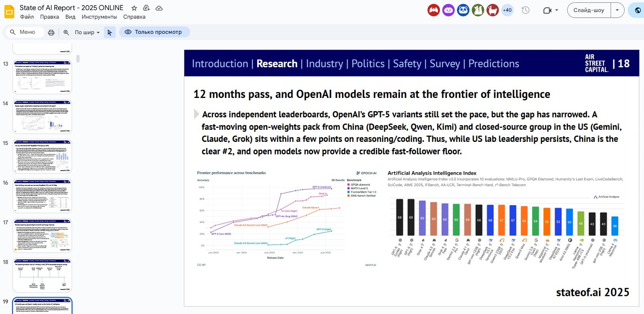
Task: Toggle the 'Только просмотр' view-only mode button
Action: click(154, 32)
